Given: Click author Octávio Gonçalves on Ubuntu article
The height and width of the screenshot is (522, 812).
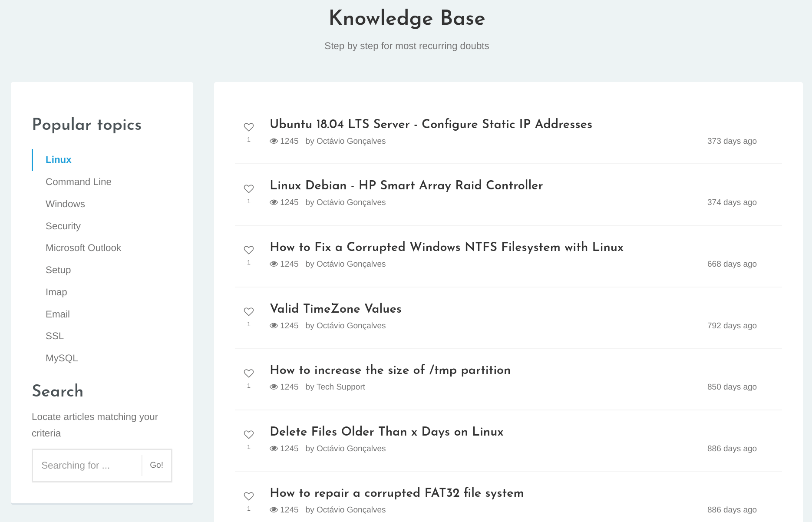Looking at the screenshot, I should click(x=351, y=141).
